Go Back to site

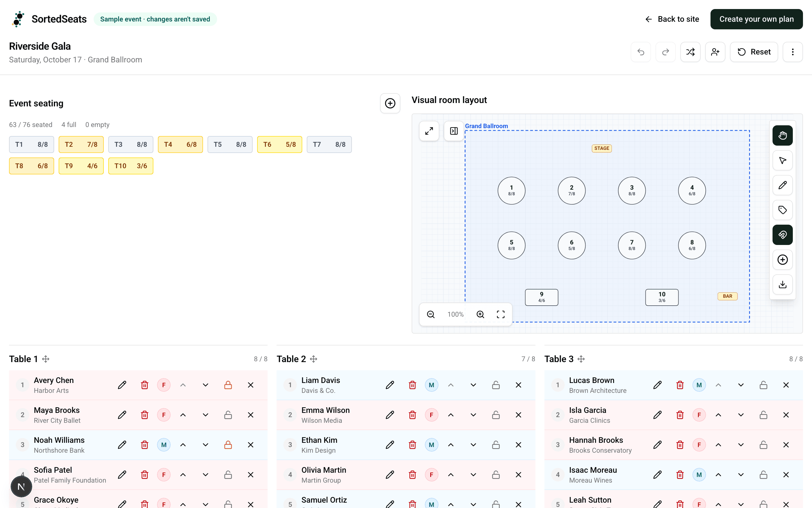click(x=672, y=19)
